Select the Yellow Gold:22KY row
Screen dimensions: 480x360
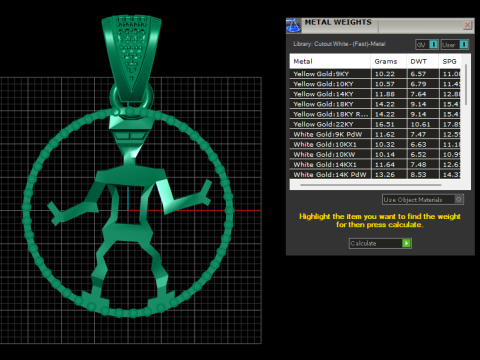coord(375,124)
